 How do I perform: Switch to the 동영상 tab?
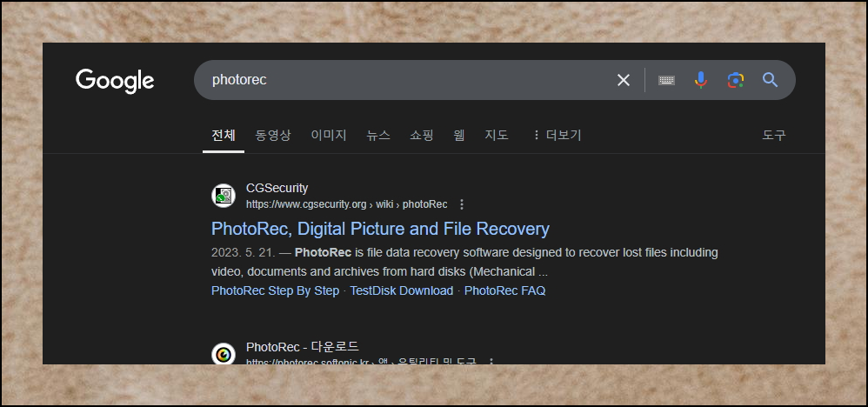click(x=273, y=135)
